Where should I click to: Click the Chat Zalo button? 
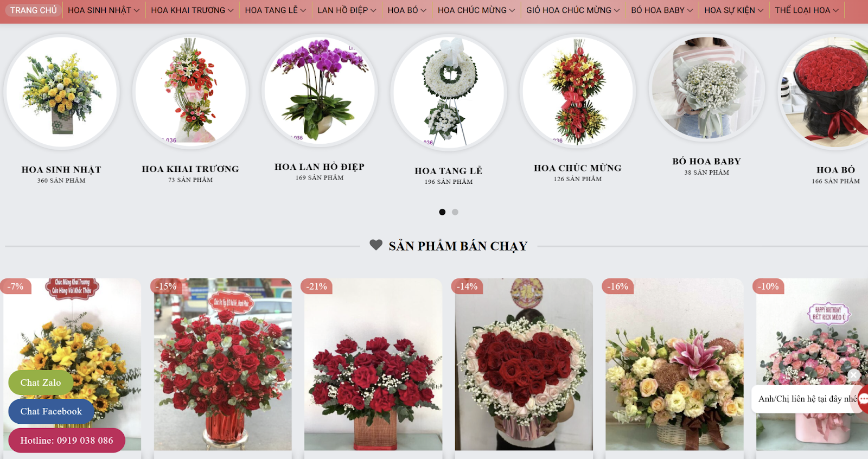tap(41, 382)
